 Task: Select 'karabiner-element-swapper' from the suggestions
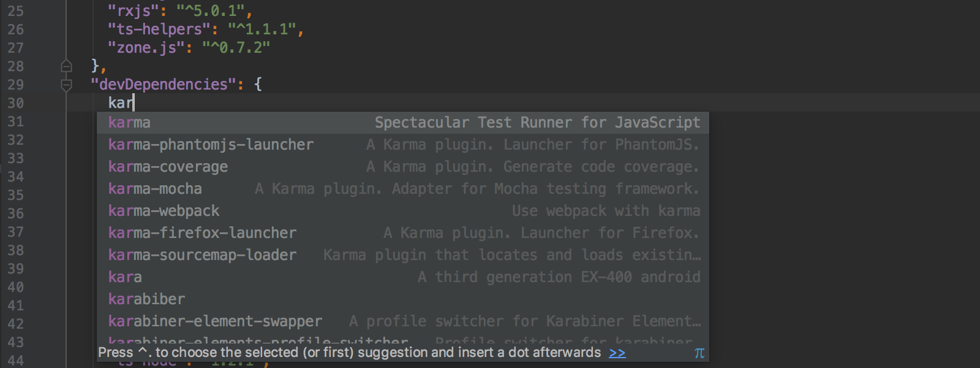403,321
